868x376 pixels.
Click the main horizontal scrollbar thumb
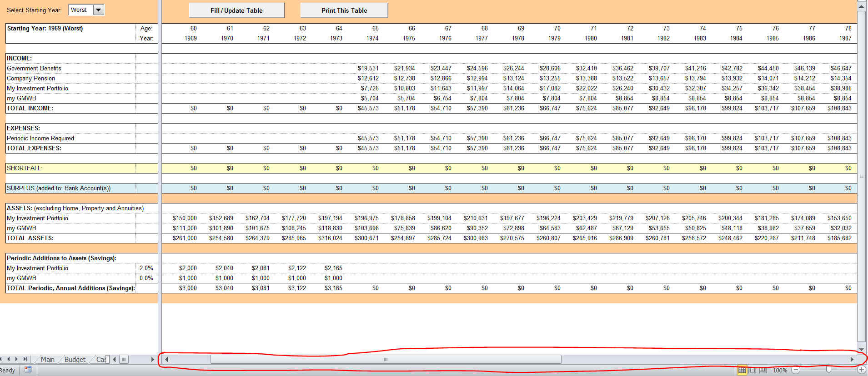386,359
